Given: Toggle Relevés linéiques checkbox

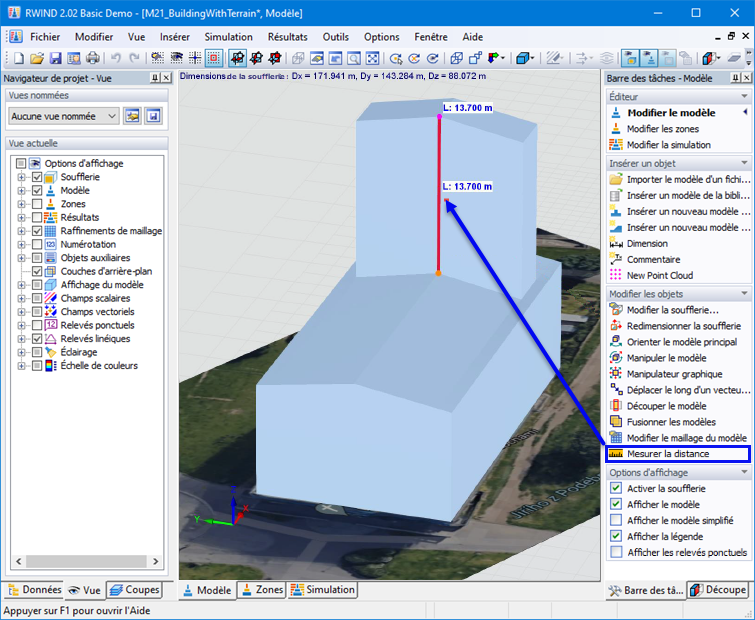Looking at the screenshot, I should [x=37, y=339].
